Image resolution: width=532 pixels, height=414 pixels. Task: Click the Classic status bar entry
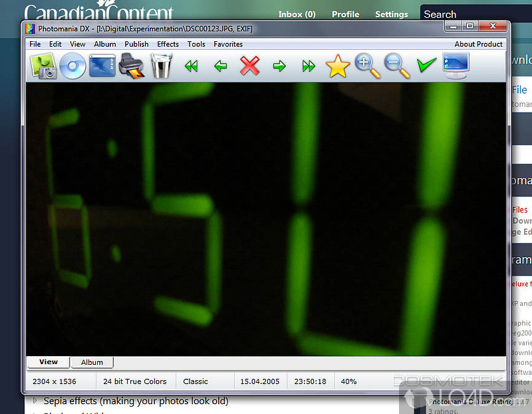(x=196, y=381)
